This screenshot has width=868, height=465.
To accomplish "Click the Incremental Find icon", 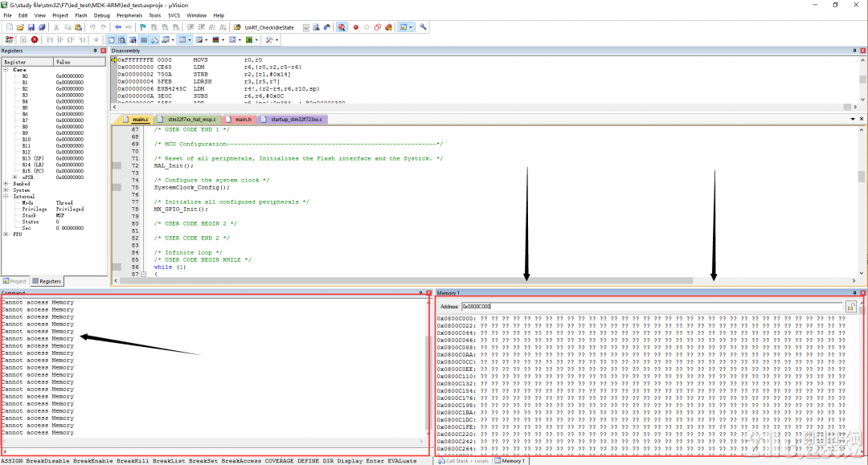I will [326, 27].
